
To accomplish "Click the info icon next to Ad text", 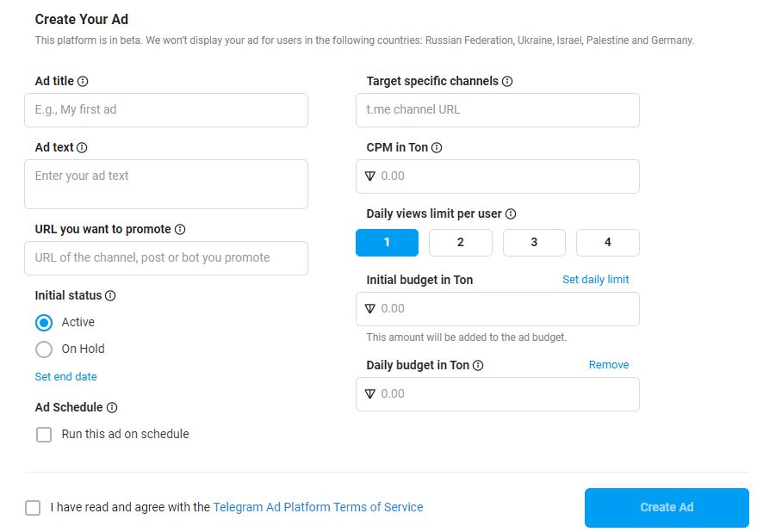I will pos(82,147).
